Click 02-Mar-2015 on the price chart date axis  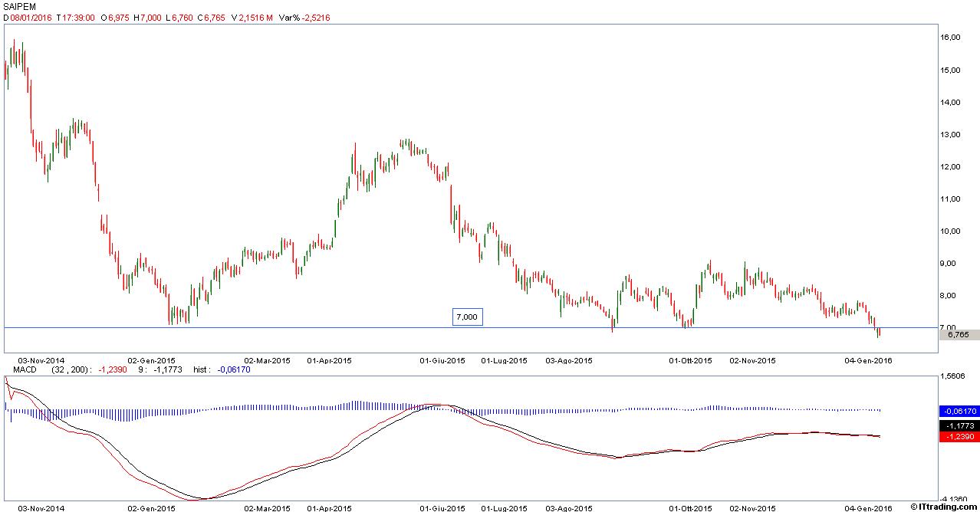(x=267, y=359)
